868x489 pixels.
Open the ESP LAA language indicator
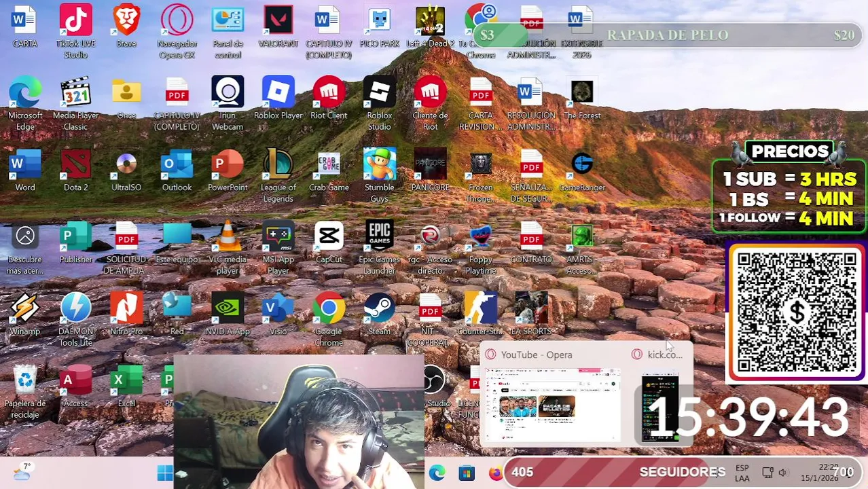742,473
